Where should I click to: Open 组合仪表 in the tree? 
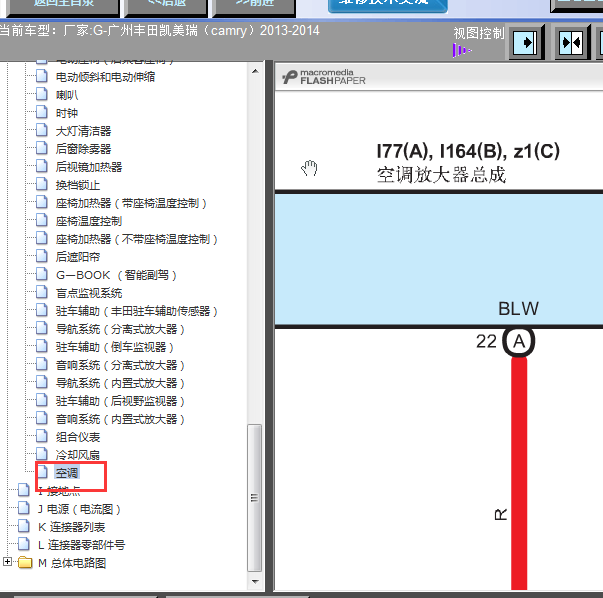pyautogui.click(x=78, y=437)
